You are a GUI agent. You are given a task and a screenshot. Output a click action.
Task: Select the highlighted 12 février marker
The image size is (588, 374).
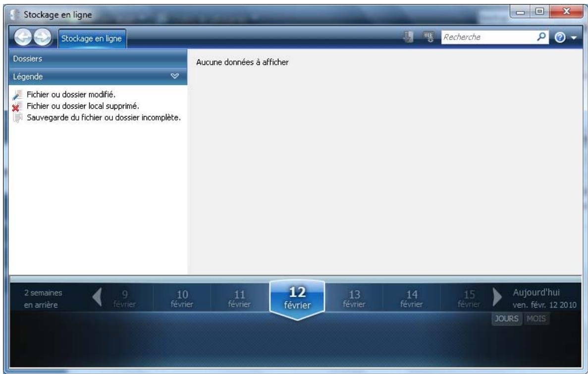(x=297, y=300)
